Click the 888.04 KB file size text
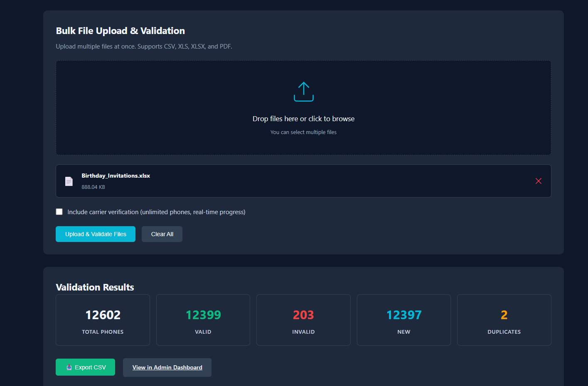588x386 pixels. tap(93, 187)
